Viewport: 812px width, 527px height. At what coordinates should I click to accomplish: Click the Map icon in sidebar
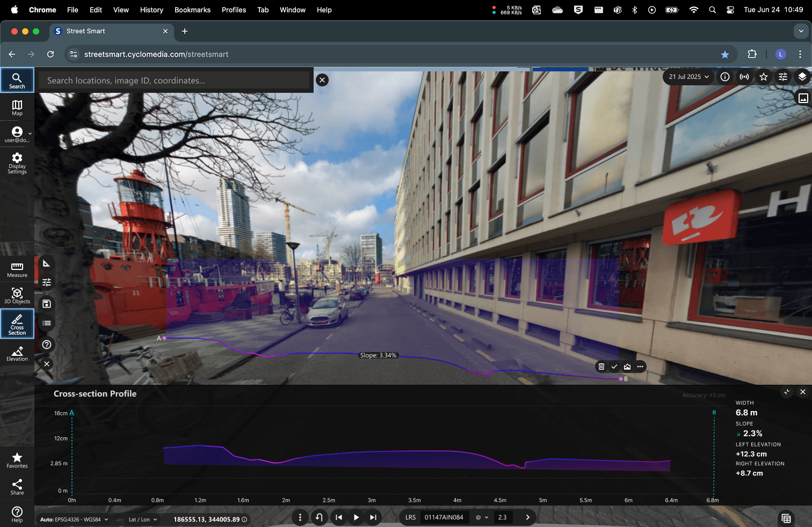coord(17,107)
